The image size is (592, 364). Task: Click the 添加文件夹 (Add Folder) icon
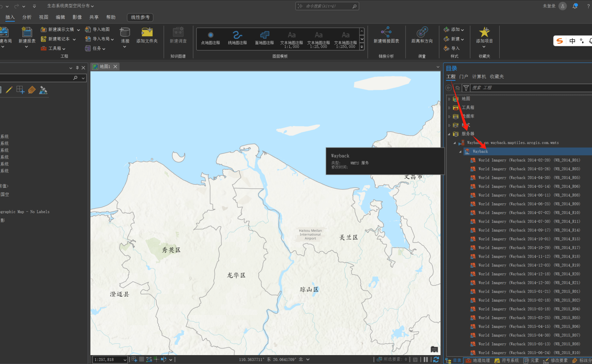pyautogui.click(x=147, y=33)
